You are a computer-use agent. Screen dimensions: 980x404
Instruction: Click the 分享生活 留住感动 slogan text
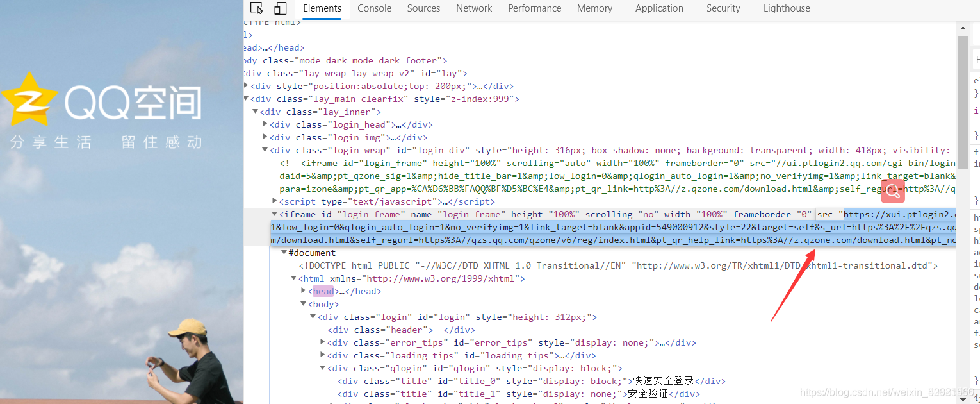click(106, 142)
